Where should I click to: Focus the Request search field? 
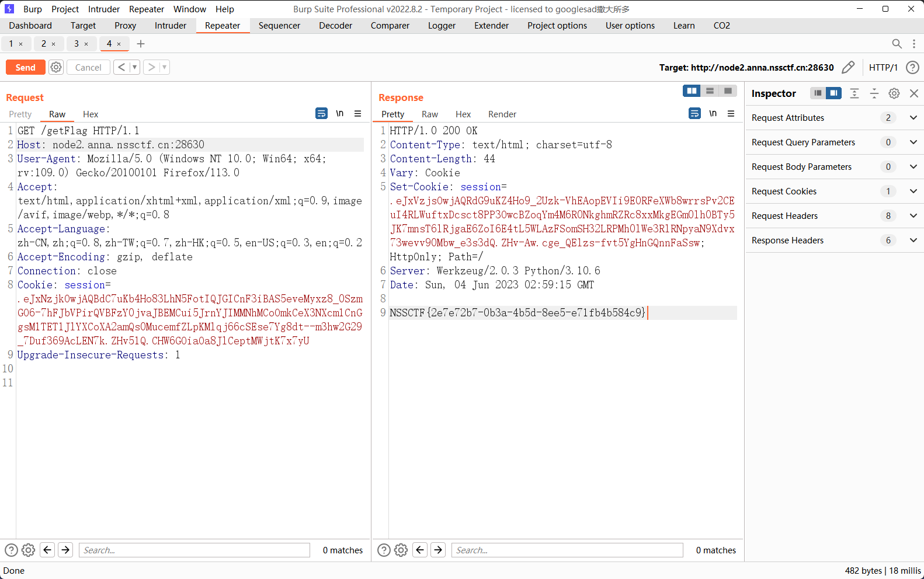pyautogui.click(x=194, y=550)
